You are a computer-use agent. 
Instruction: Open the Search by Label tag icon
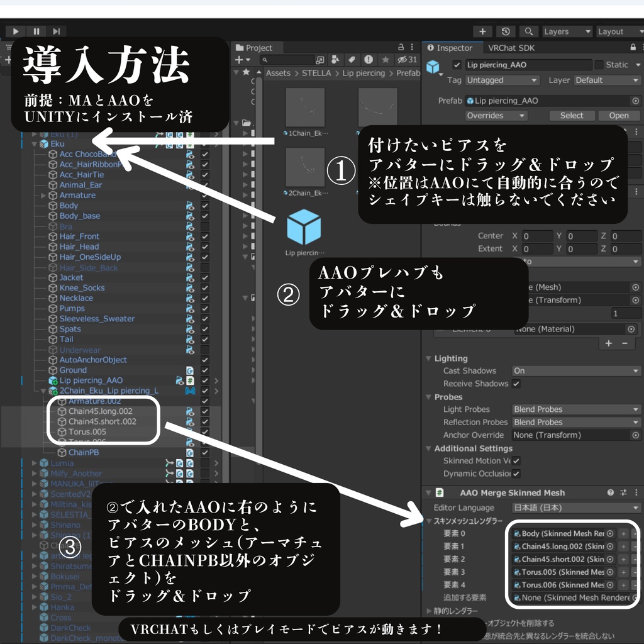[352, 60]
